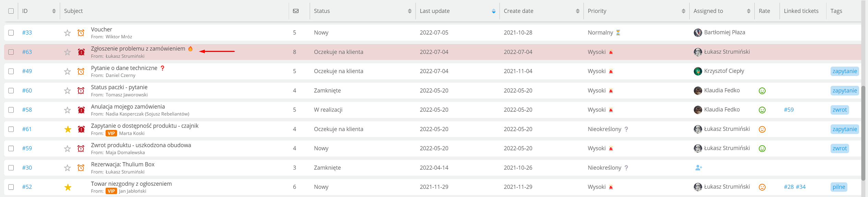Check the box for ticket #63
This screenshot has width=868, height=197.
click(x=11, y=52)
